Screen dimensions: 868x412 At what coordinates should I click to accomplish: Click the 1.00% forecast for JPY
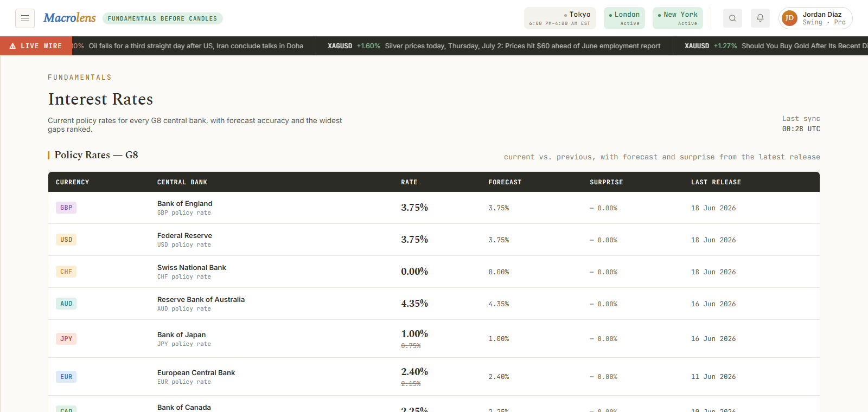coord(499,339)
